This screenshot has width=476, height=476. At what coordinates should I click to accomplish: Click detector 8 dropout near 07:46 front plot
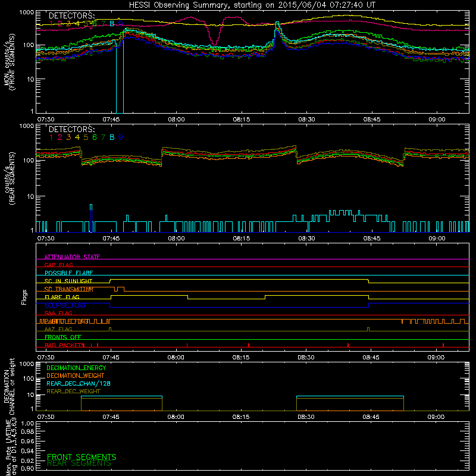click(120, 76)
